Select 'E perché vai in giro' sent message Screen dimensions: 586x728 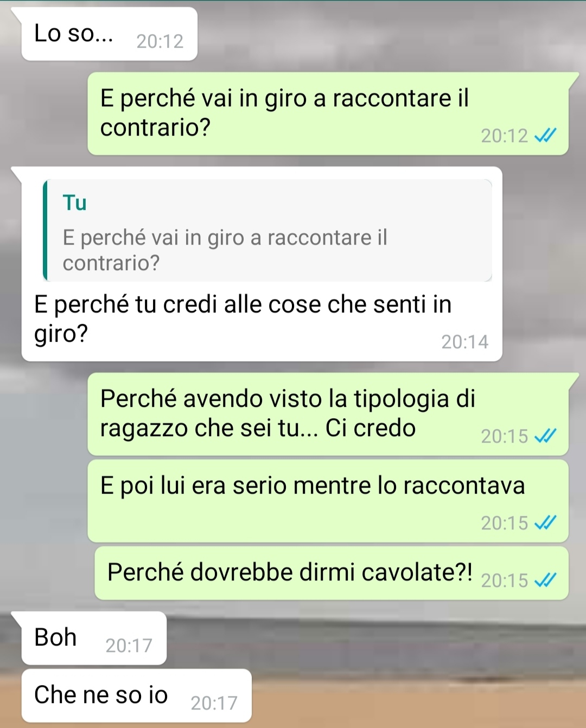point(328,113)
